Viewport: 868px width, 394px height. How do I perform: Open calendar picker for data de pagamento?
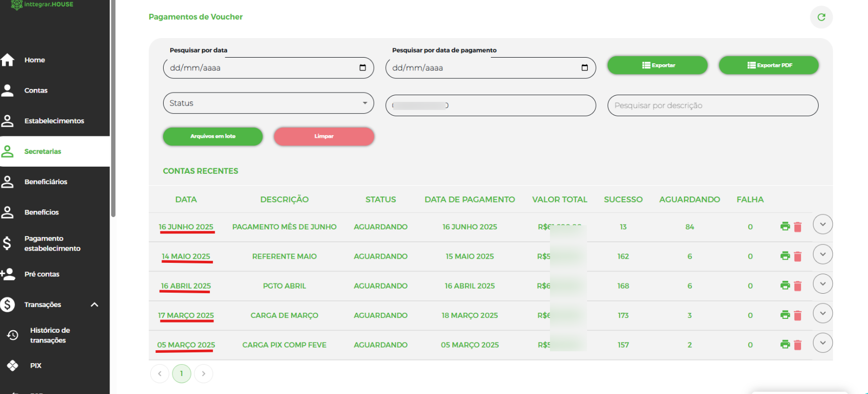584,68
